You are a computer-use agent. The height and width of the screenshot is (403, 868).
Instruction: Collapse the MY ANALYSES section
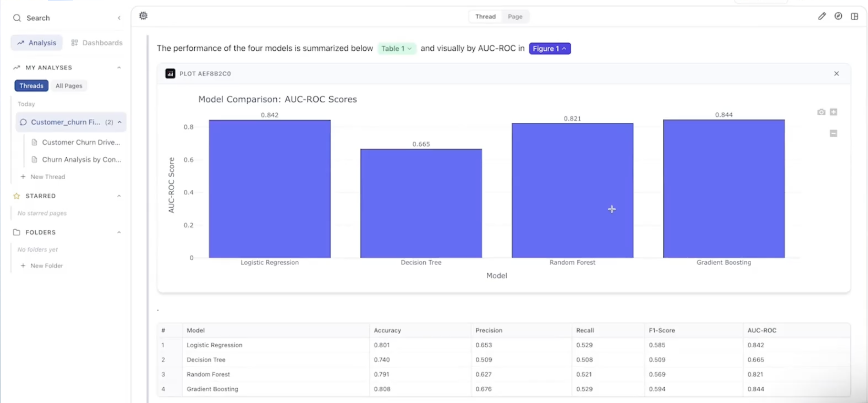(119, 67)
